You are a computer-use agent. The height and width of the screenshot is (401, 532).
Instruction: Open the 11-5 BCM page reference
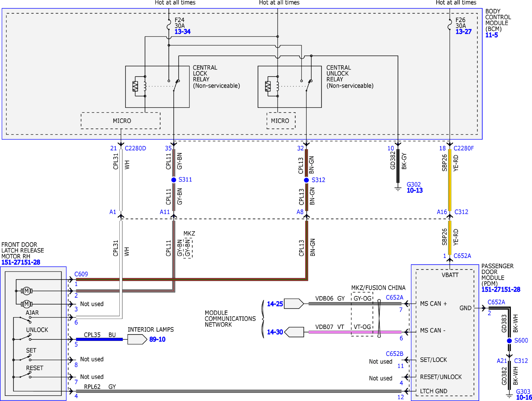(x=491, y=35)
